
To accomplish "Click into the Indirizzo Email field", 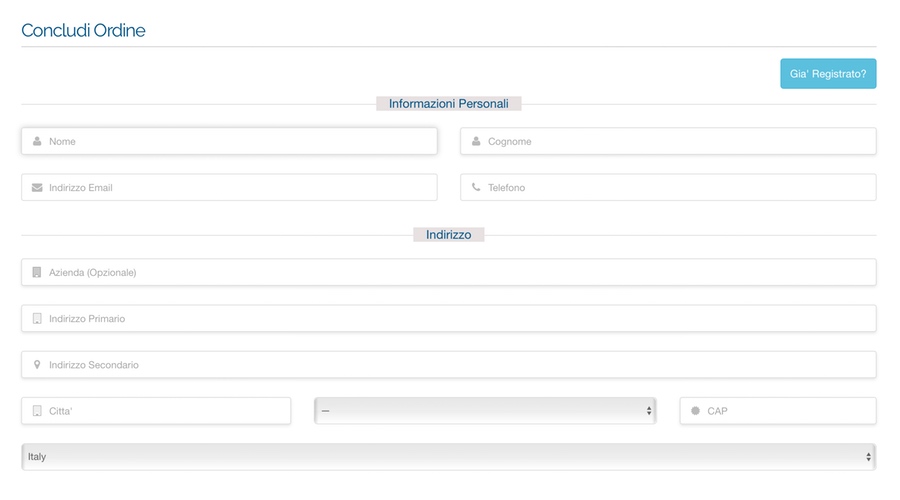I will click(x=229, y=188).
